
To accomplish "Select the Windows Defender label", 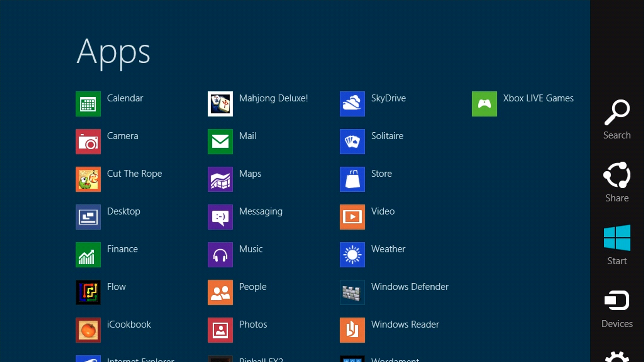I will [410, 287].
